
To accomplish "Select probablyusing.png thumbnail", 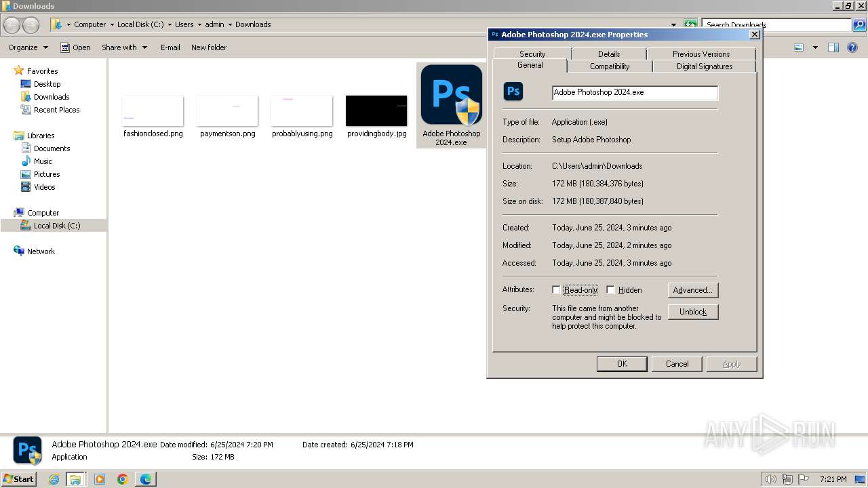I will [302, 111].
